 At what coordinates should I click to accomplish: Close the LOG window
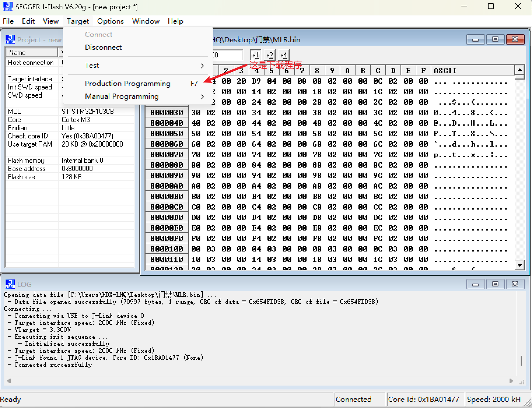point(515,284)
